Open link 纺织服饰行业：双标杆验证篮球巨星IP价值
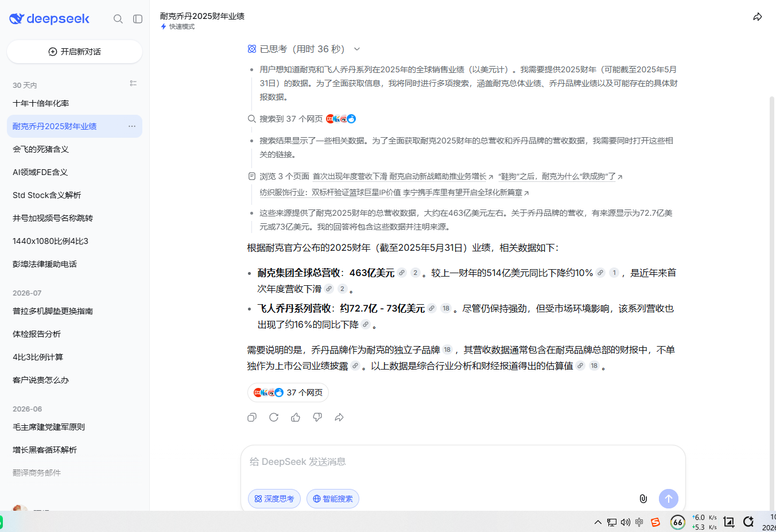This screenshot has height=532, width=776. tap(394, 192)
